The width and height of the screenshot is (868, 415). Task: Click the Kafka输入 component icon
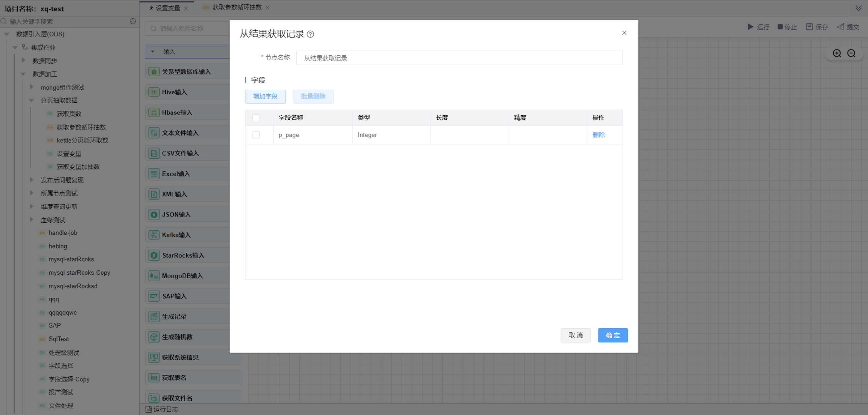coord(154,235)
